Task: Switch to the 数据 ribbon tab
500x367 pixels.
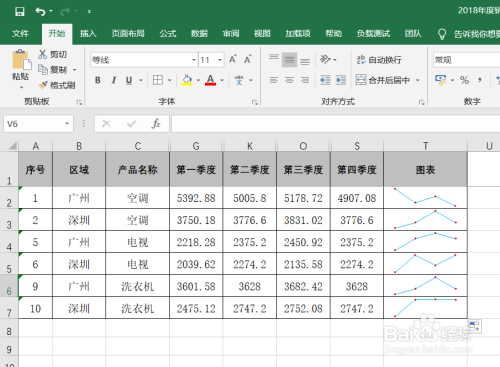Action: point(199,33)
